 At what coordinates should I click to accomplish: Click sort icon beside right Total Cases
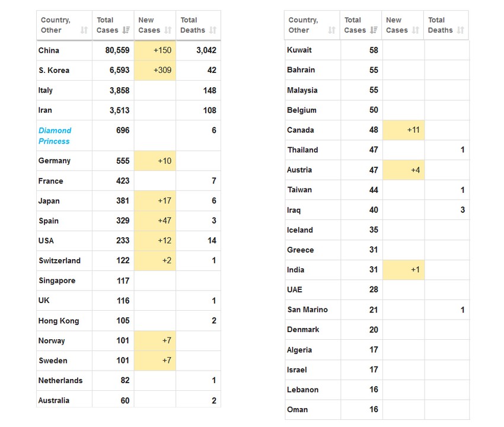click(x=374, y=30)
